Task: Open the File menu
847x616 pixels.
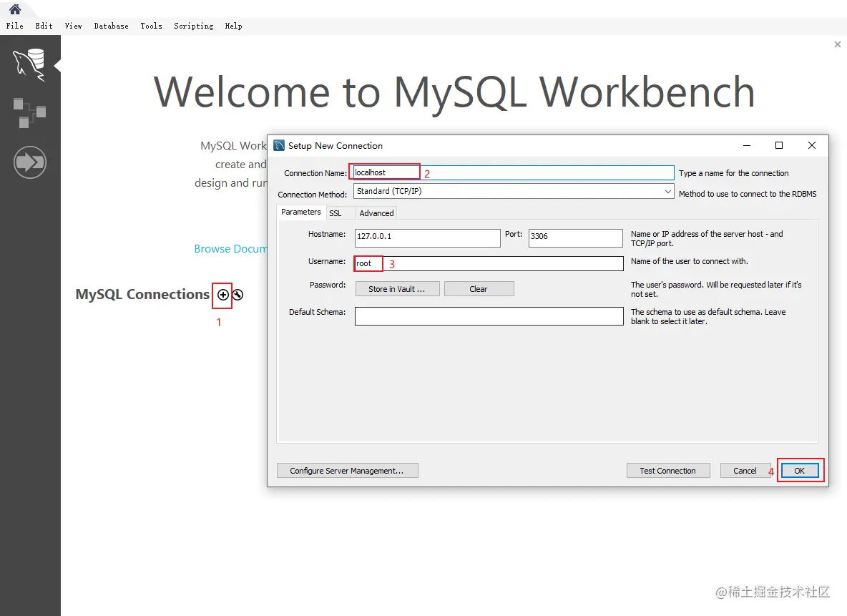Action: [14, 26]
